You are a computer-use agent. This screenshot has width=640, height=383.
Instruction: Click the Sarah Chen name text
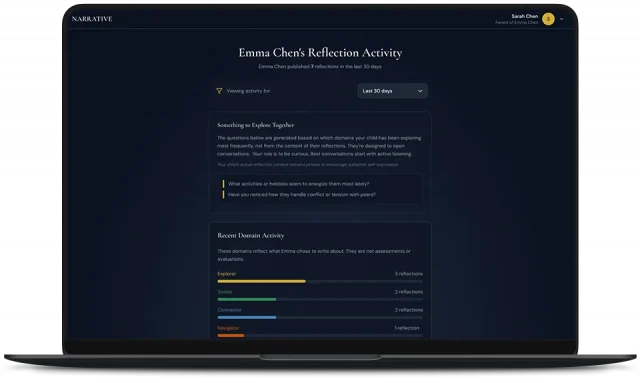(x=524, y=16)
